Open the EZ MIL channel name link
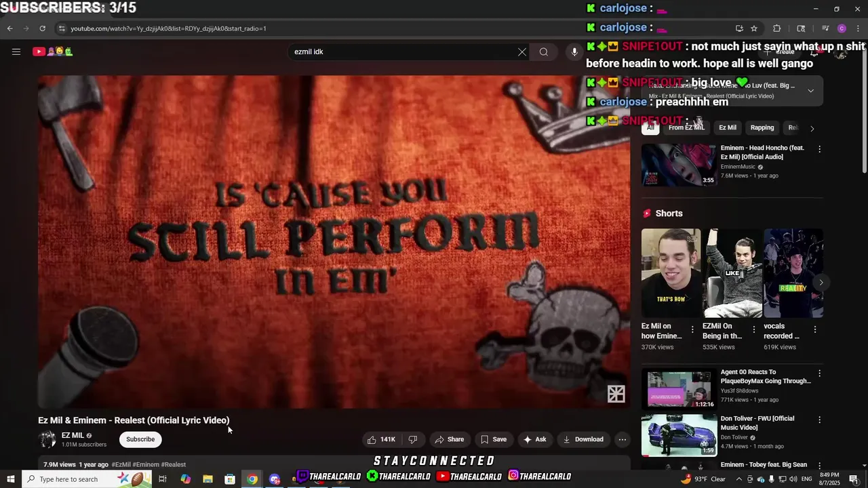868x488 pixels. [x=73, y=435]
